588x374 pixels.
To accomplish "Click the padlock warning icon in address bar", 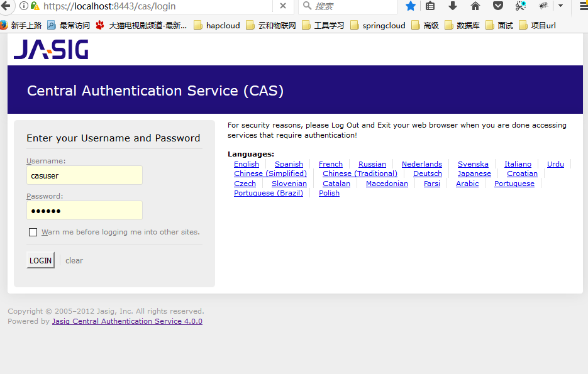I will point(35,6).
